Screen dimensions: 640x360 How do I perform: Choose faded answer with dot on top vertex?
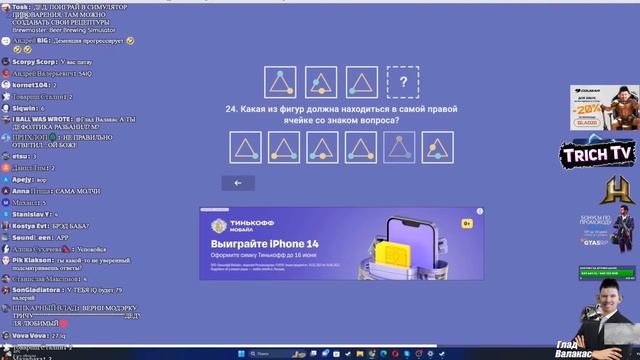(399, 147)
